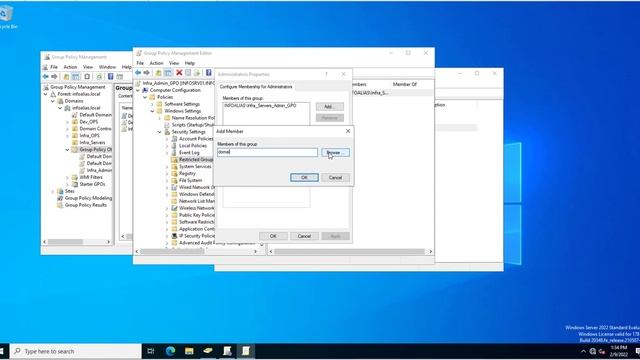Image resolution: width=640 pixels, height=360 pixels.
Task: Click Back arrow in Group Policy Management toolbar
Action: [x=46, y=76]
